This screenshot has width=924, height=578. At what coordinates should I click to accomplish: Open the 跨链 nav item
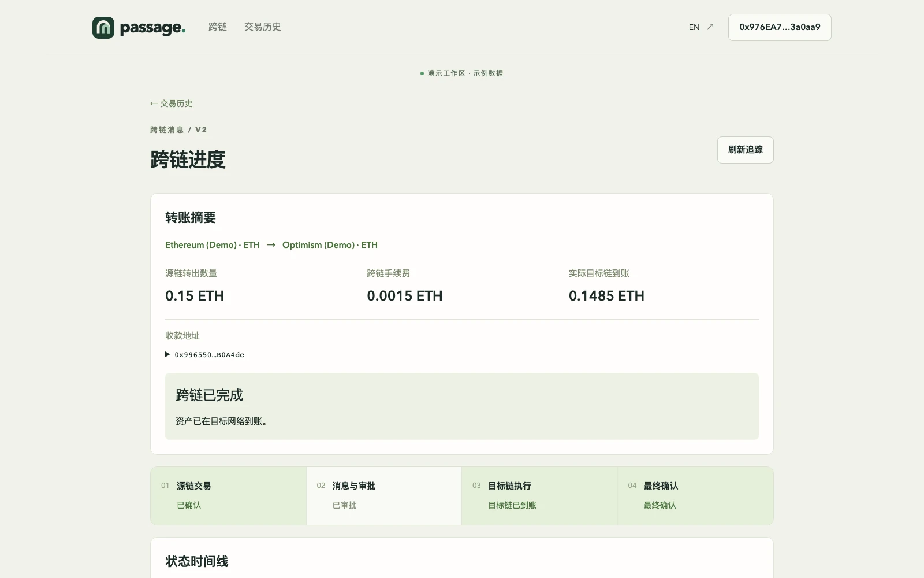(x=218, y=27)
